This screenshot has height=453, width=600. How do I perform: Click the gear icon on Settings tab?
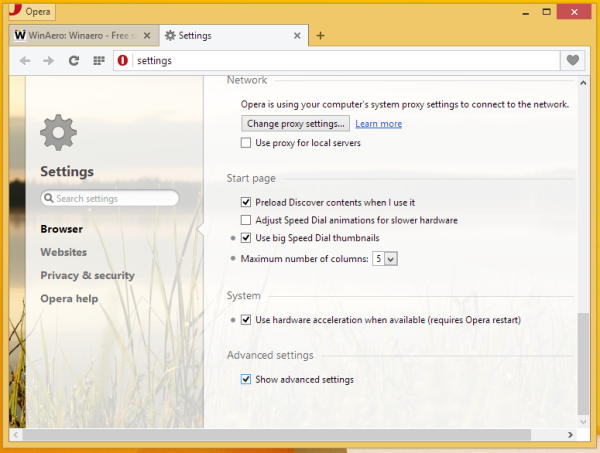point(170,36)
